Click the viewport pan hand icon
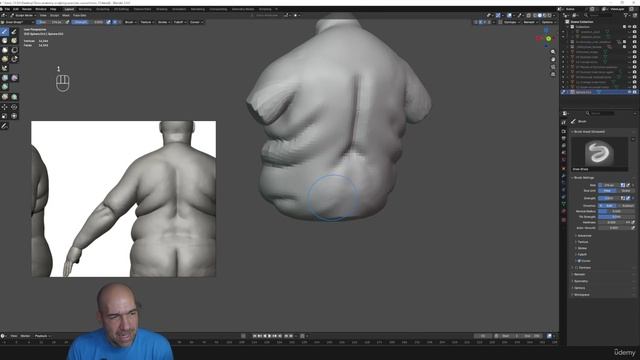This screenshot has height=360, width=640. coord(553,60)
